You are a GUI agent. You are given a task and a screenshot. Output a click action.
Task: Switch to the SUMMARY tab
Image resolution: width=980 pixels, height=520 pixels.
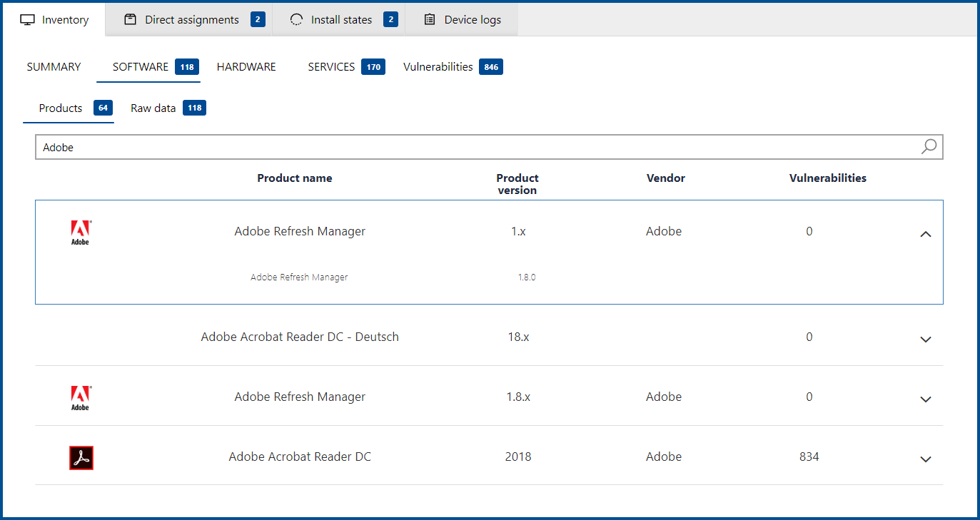point(54,66)
